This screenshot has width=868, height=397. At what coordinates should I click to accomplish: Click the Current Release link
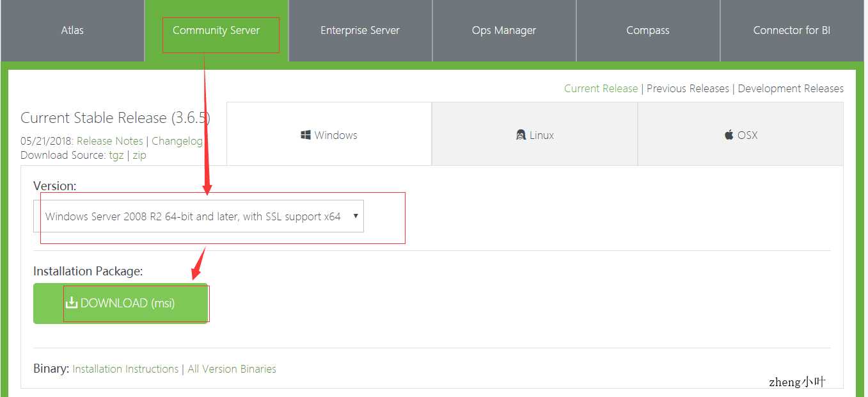(601, 88)
